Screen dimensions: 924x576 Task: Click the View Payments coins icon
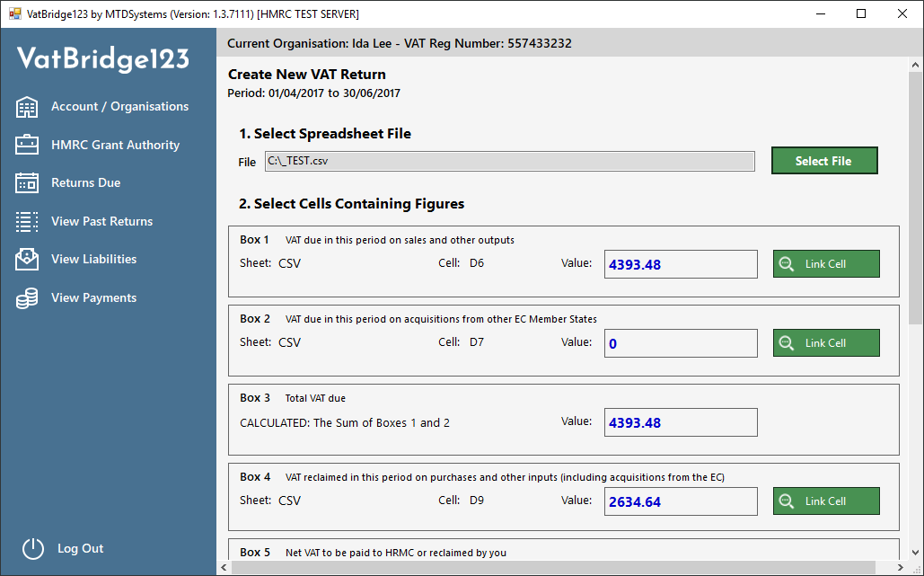coord(27,298)
